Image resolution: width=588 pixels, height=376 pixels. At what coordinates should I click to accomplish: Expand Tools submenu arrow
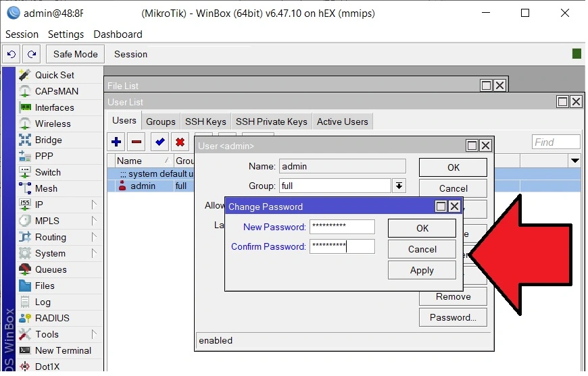click(x=94, y=334)
